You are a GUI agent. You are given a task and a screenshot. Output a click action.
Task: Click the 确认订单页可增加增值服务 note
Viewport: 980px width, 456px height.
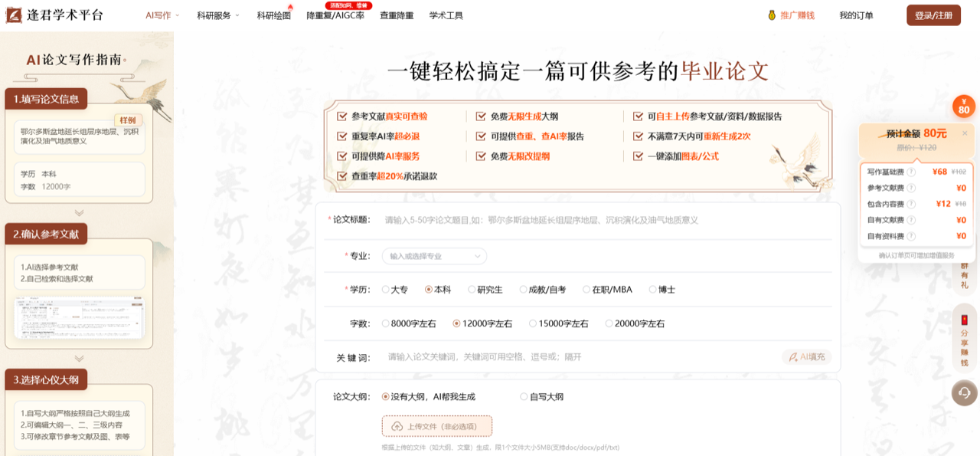(x=916, y=255)
